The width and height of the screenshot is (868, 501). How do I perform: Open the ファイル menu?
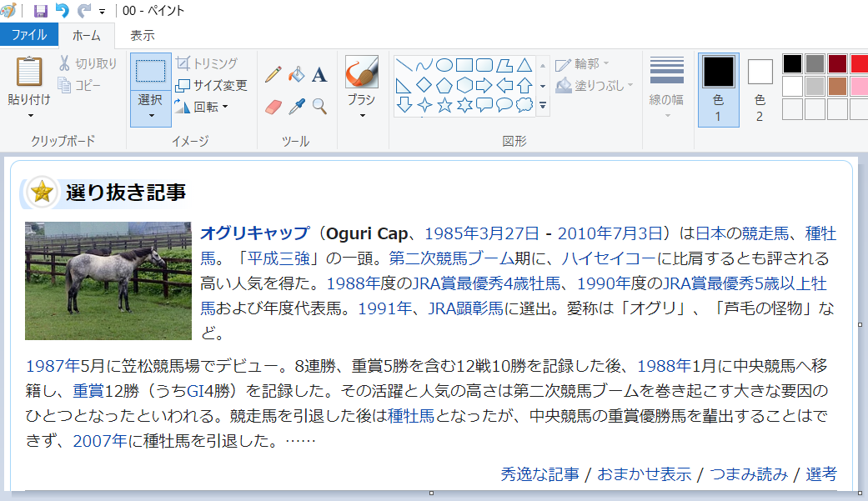pos(29,35)
